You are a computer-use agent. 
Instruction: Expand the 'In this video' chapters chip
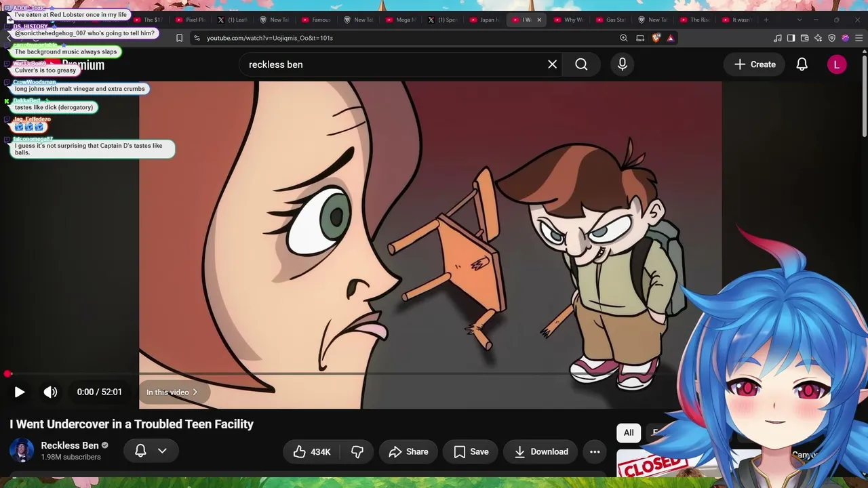tap(172, 392)
